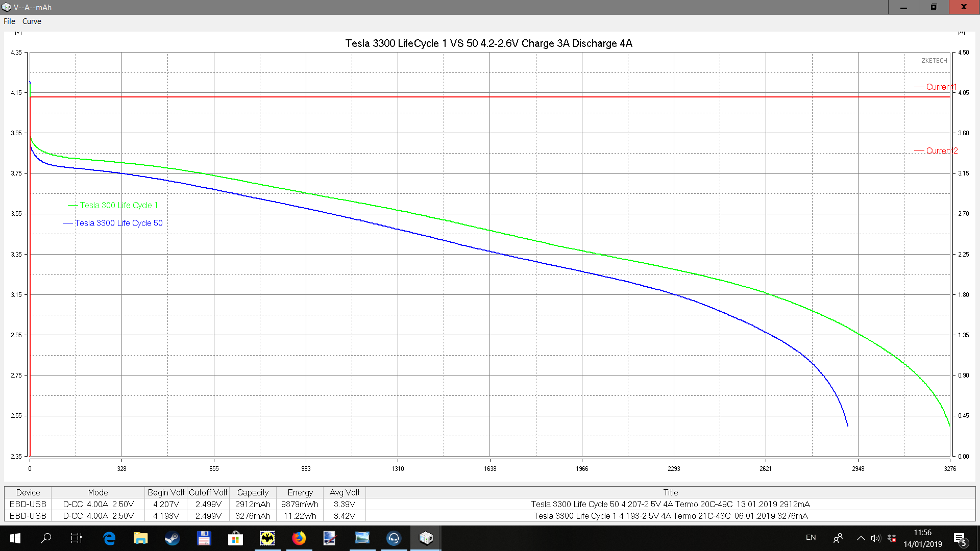Open Firefox from taskbar
980x551 pixels.
(299, 538)
